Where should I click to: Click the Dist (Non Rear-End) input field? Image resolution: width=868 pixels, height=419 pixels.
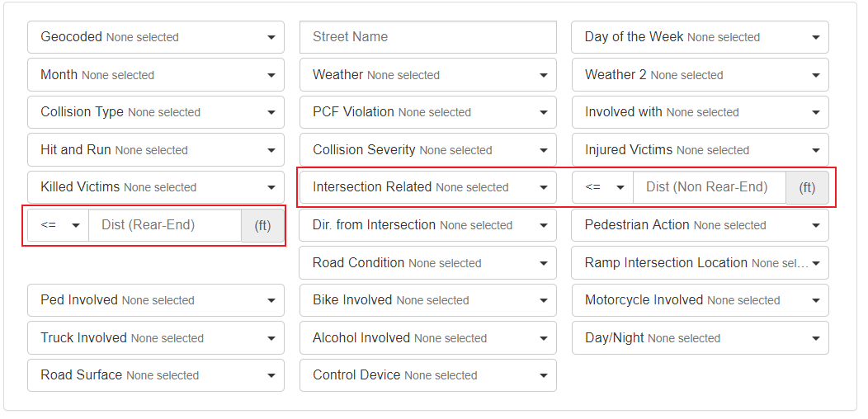click(x=709, y=187)
